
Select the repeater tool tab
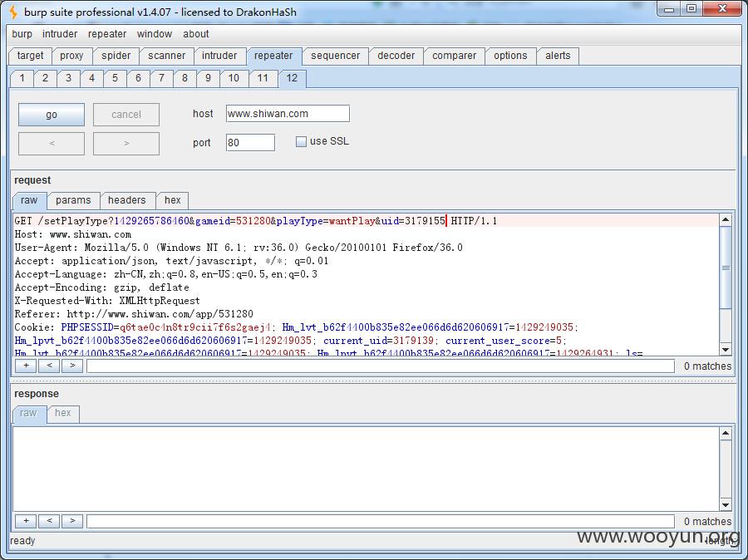(x=273, y=56)
